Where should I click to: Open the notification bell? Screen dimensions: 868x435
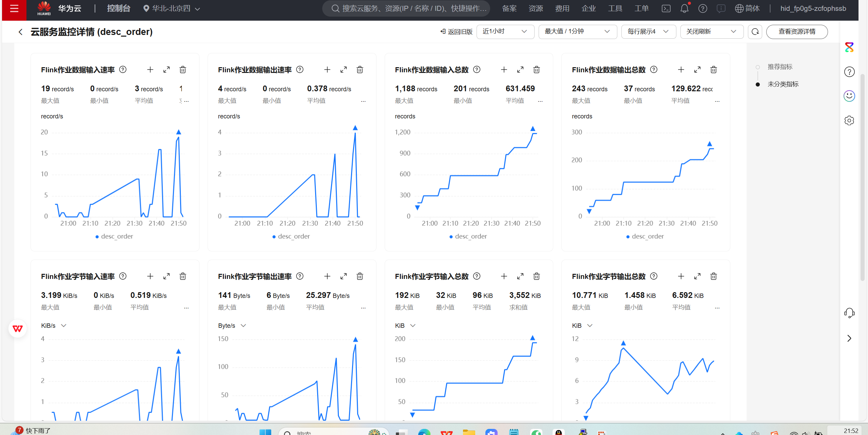[x=684, y=8]
